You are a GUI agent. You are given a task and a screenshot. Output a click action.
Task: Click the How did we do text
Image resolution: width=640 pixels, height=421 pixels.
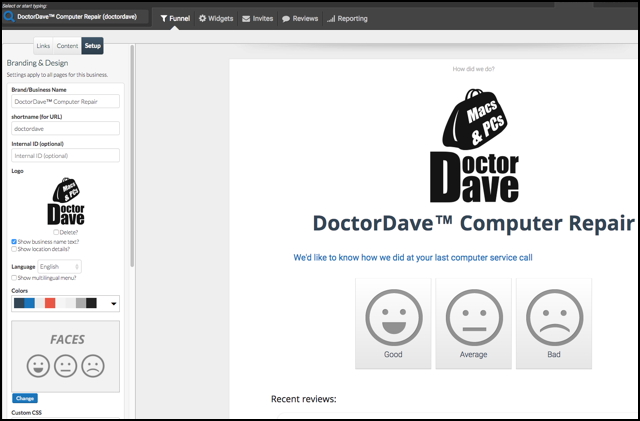point(473,69)
